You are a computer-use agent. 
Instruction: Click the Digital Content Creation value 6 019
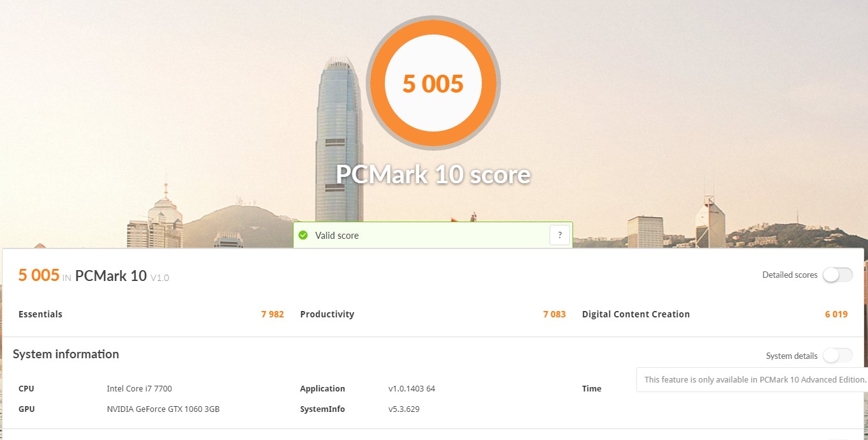[836, 314]
